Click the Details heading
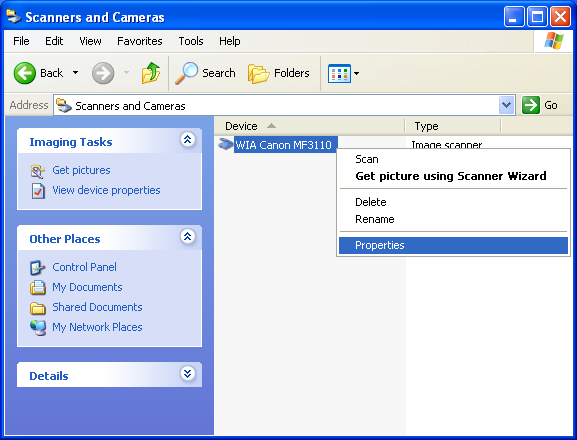The image size is (577, 440). pyautogui.click(x=49, y=376)
